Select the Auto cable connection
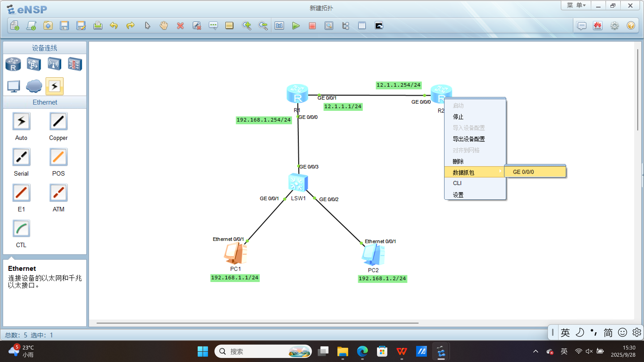The height and width of the screenshot is (362, 644). point(21,121)
